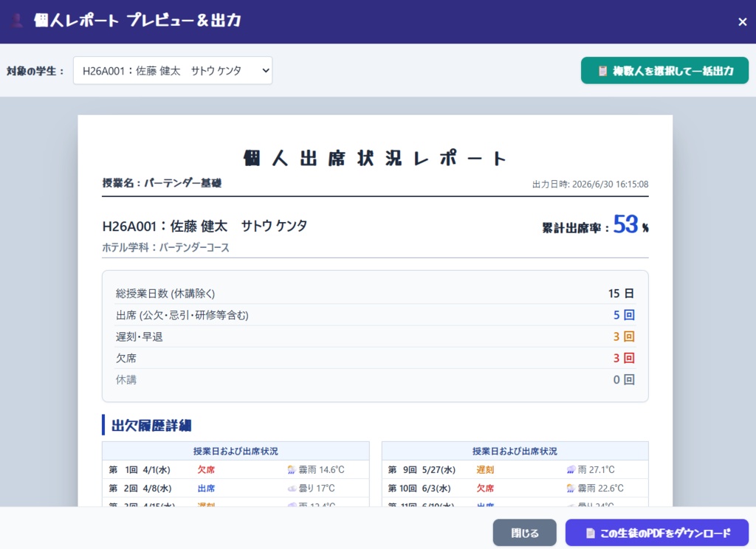Click the drizzle weather icon for 6/3(水)
756x549 pixels.
571,488
